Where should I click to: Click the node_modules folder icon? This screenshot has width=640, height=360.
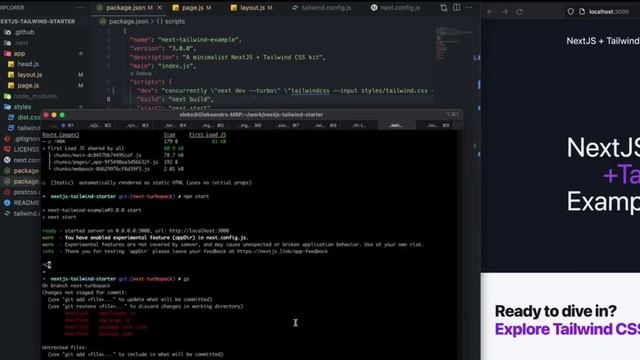pyautogui.click(x=7, y=96)
